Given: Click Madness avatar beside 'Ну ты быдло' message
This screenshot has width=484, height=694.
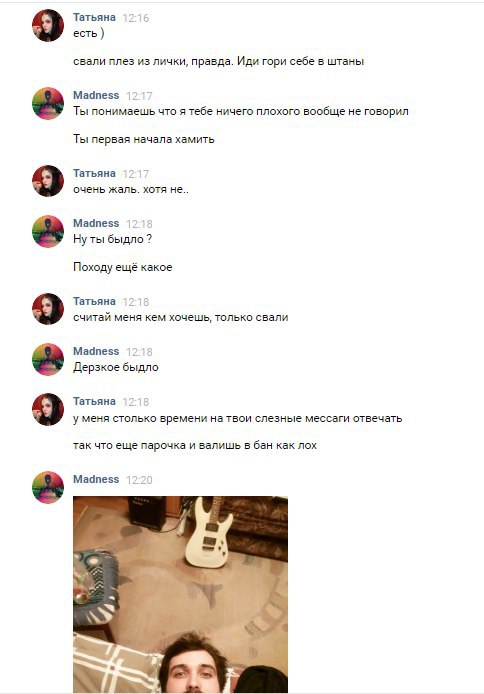Looking at the screenshot, I should coord(48,231).
